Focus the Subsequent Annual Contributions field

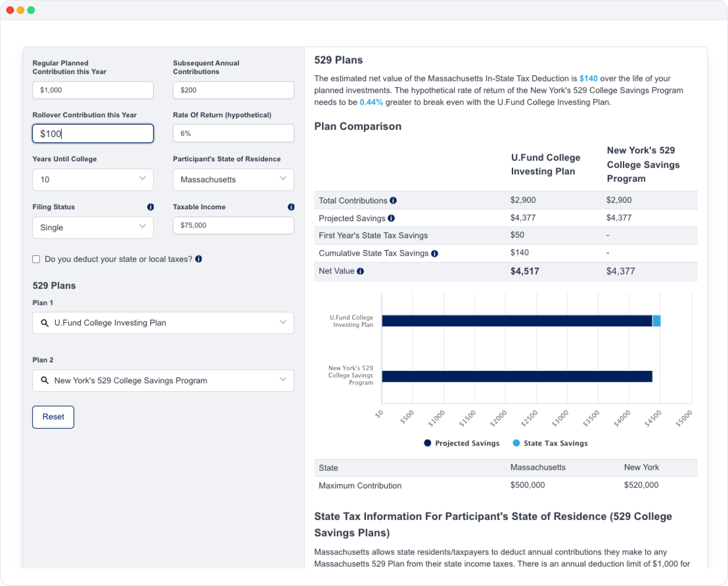233,90
